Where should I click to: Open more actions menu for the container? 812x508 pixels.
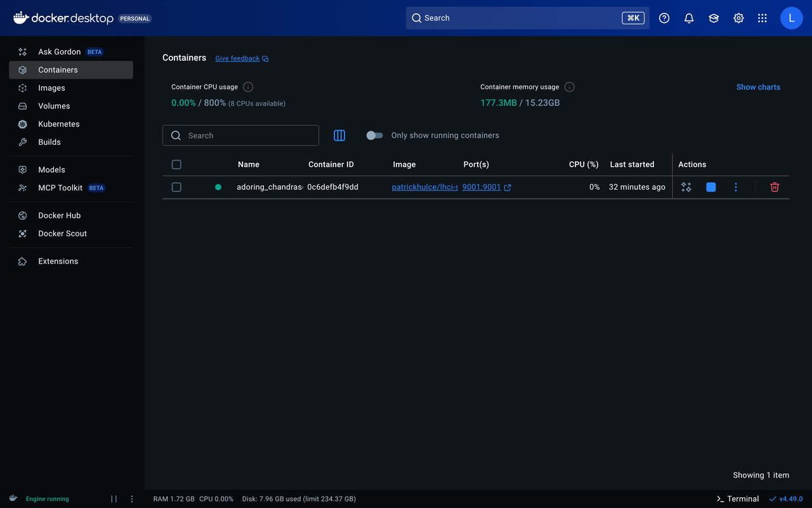(736, 187)
